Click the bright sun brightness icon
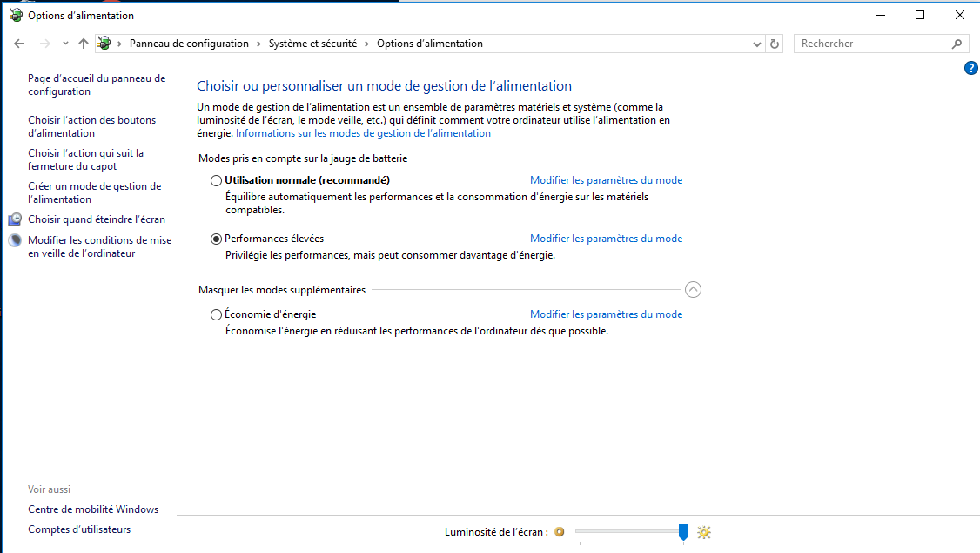The height and width of the screenshot is (553, 980). pyautogui.click(x=704, y=532)
